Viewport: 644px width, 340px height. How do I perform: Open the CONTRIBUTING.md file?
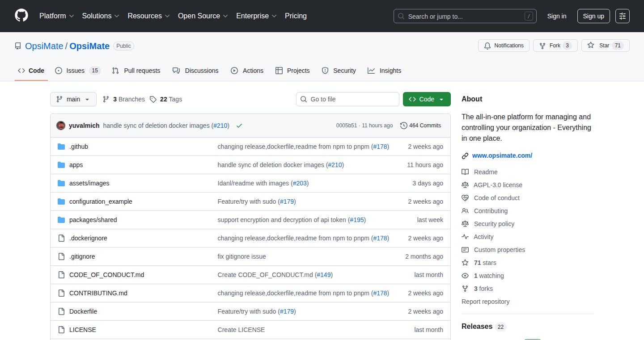tap(98, 293)
